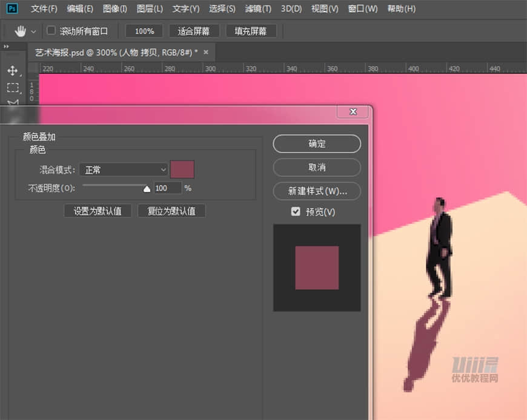Open the Hand tool dropdown arrow
The width and height of the screenshot is (527, 420).
pyautogui.click(x=34, y=30)
